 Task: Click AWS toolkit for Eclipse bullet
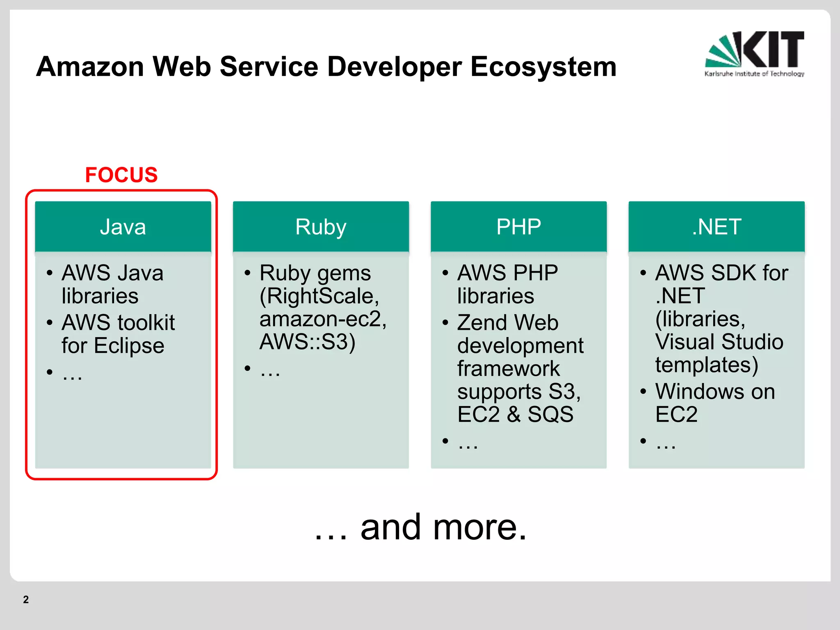click(118, 333)
